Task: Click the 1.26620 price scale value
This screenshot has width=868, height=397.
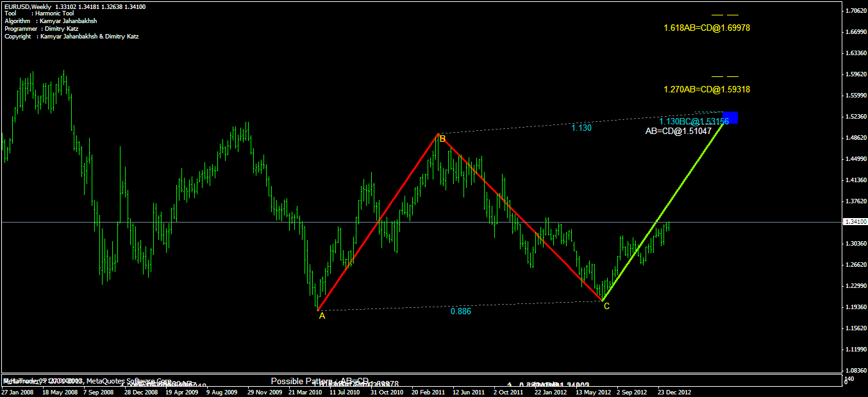Action: (x=856, y=265)
